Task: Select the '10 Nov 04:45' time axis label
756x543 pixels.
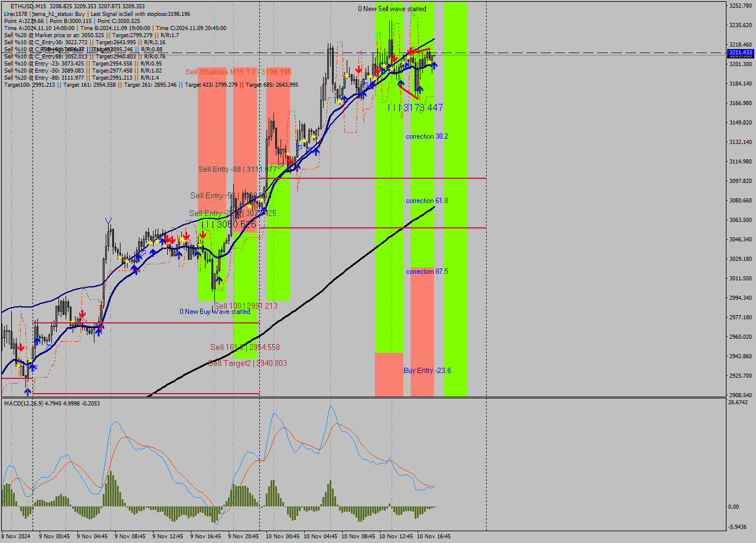Action: point(321,537)
